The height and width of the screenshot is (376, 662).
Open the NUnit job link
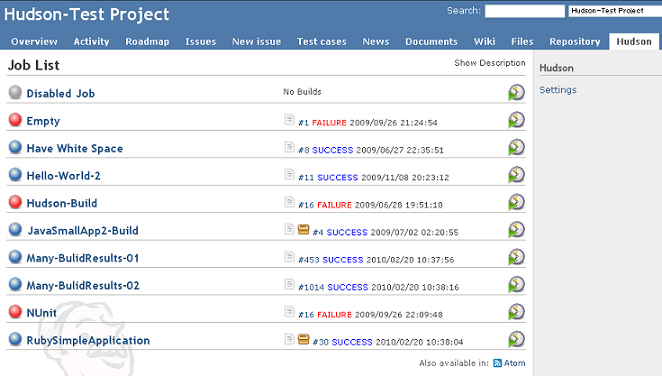41,313
